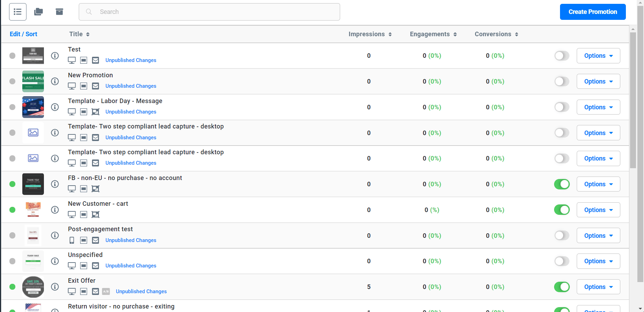The height and width of the screenshot is (312, 644).
Task: Turn off the Exit Offer toggle
Action: pyautogui.click(x=561, y=287)
